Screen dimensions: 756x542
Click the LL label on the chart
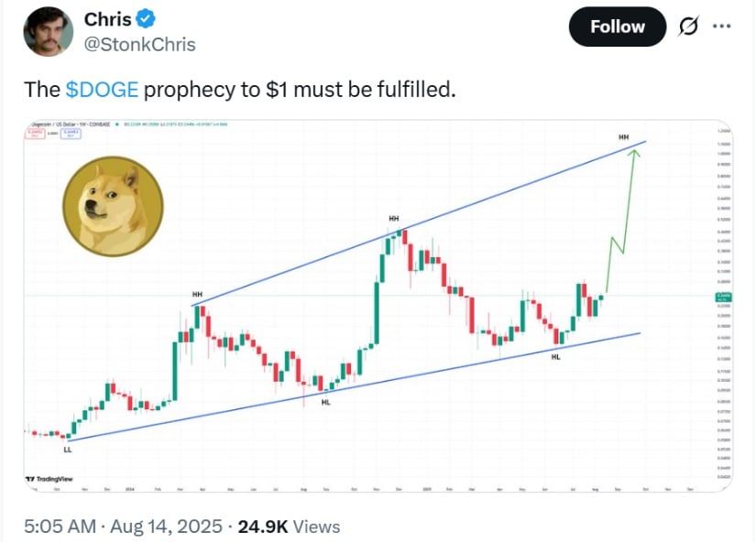coord(68,450)
